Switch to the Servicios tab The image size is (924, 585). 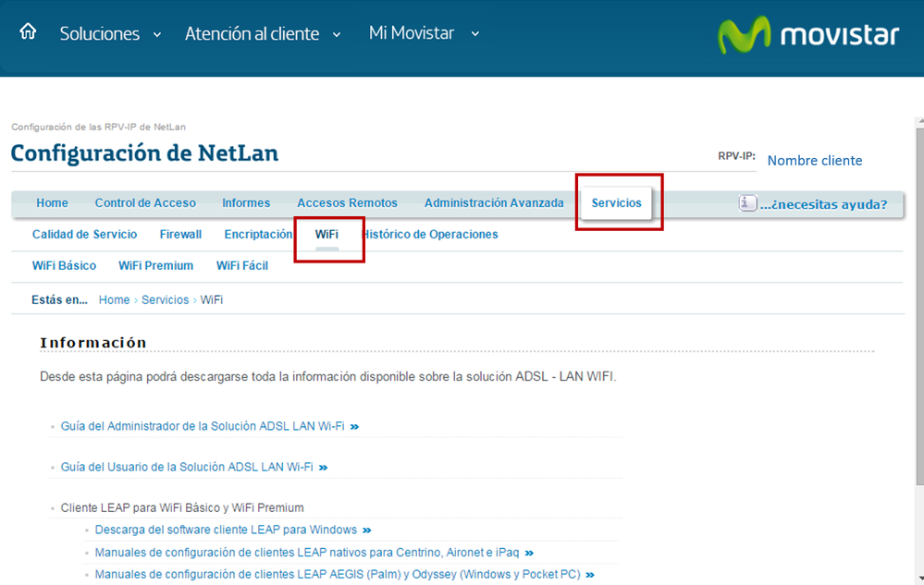(618, 202)
